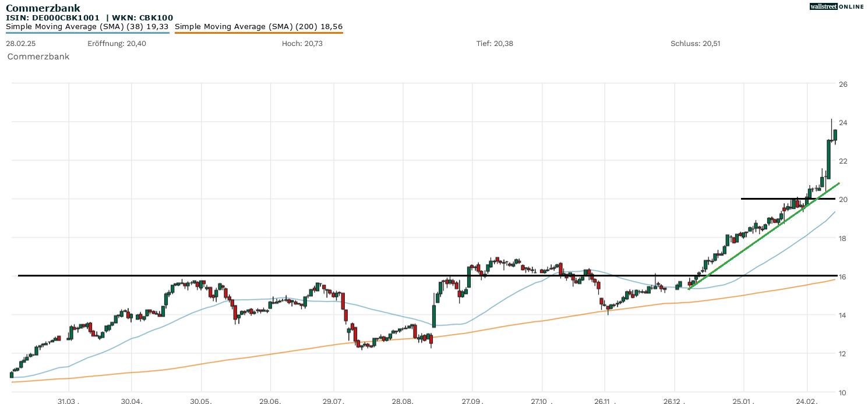Select the ISIN: DE000CBK1001 text
The image size is (868, 404).
click(x=52, y=18)
